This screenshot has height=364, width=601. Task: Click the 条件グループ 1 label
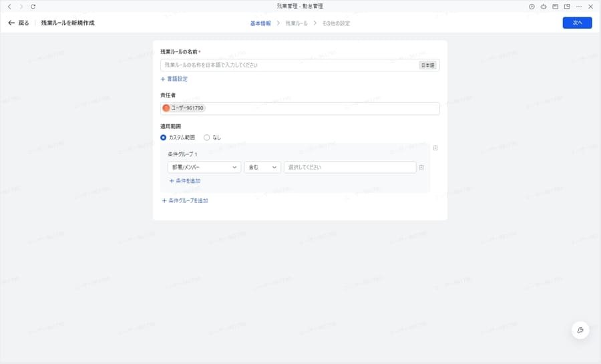click(x=182, y=154)
